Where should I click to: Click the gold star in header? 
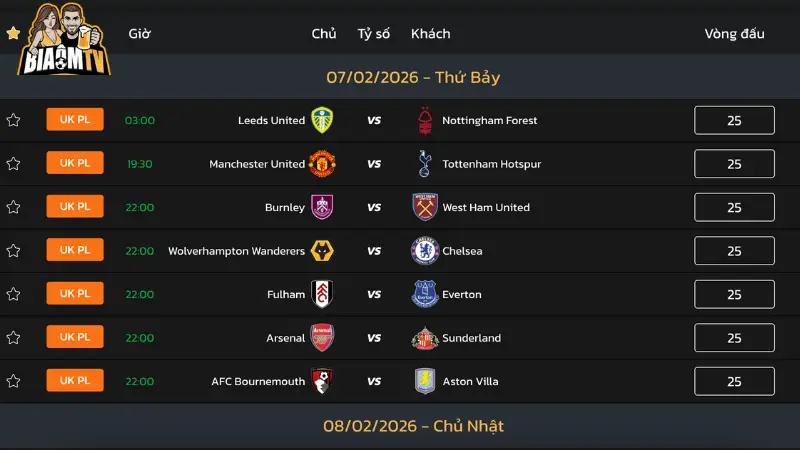coord(13,33)
